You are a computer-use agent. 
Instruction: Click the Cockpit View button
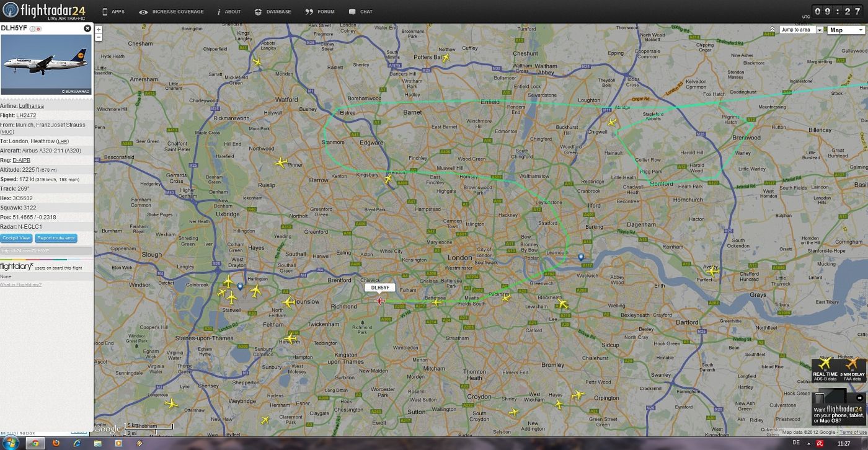click(16, 238)
